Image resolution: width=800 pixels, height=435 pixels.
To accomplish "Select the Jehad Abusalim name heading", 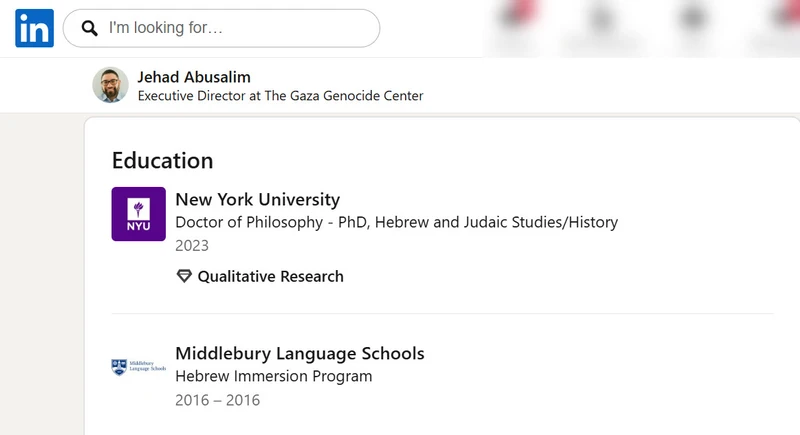I will pos(194,77).
